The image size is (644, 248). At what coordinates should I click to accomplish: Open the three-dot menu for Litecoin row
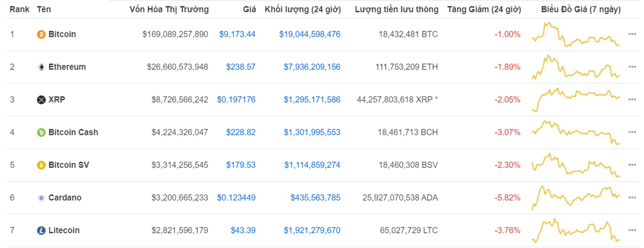pos(632,230)
